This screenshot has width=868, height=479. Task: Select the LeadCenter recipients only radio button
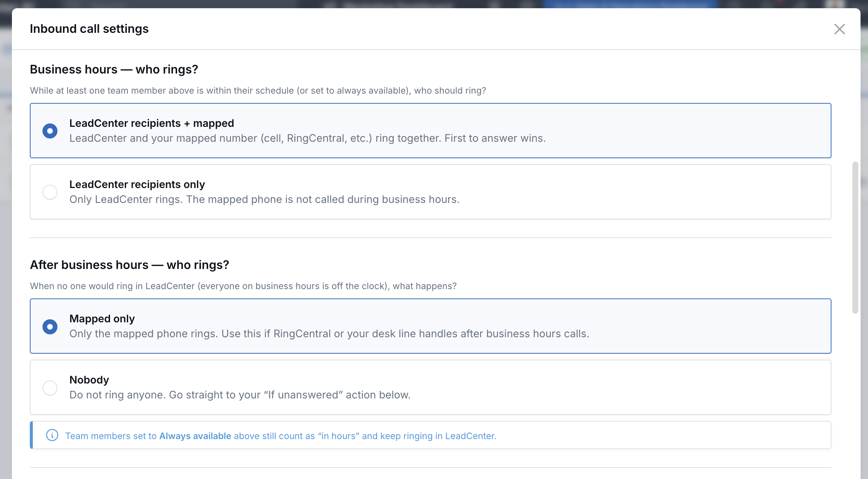[50, 192]
